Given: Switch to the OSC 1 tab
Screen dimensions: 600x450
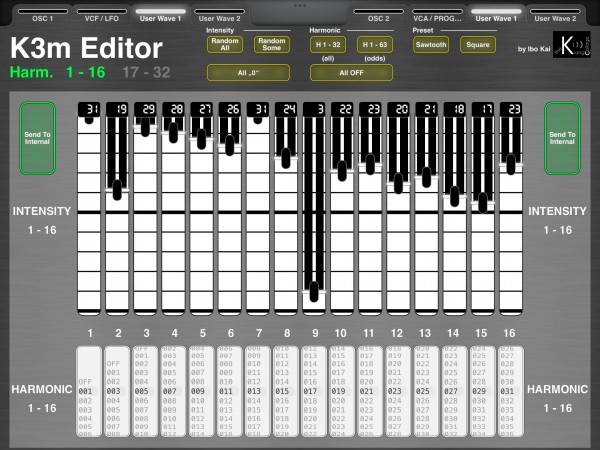Looking at the screenshot, I should click(42, 16).
